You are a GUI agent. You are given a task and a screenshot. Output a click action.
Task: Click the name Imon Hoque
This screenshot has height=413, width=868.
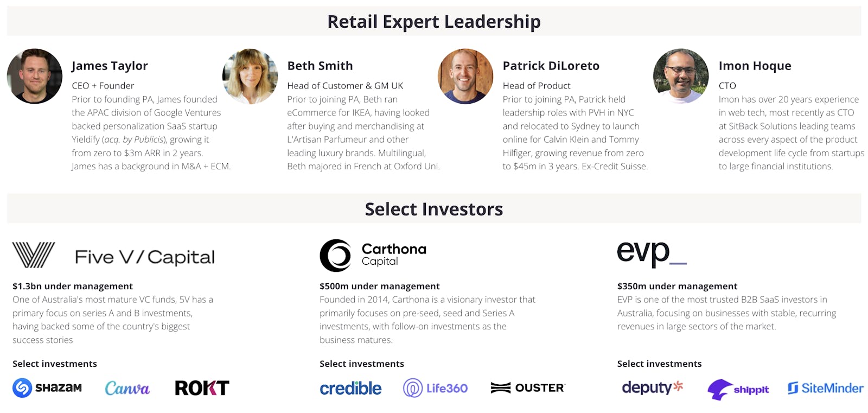[x=755, y=66]
